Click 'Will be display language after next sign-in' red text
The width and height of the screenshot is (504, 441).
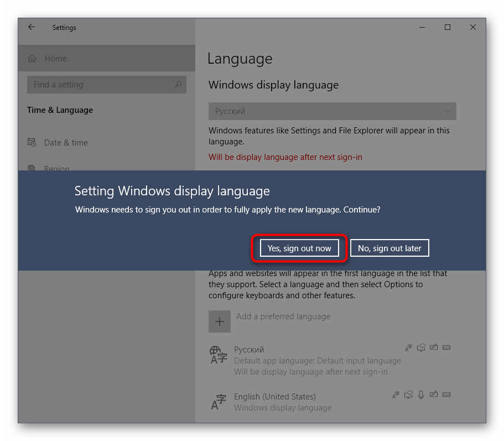tap(285, 157)
